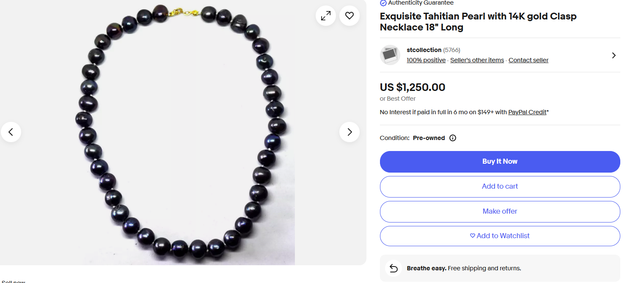Click the Contact seller link
This screenshot has width=644, height=283.
click(528, 60)
